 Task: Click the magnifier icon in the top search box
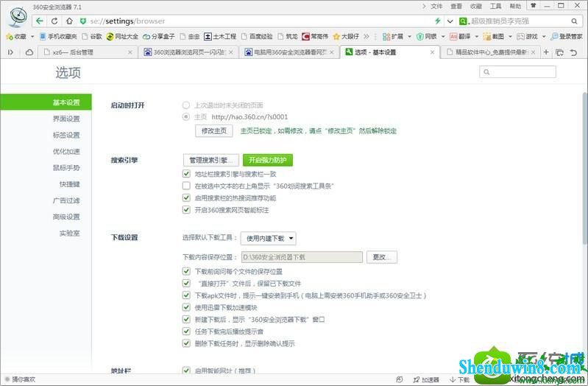574,21
